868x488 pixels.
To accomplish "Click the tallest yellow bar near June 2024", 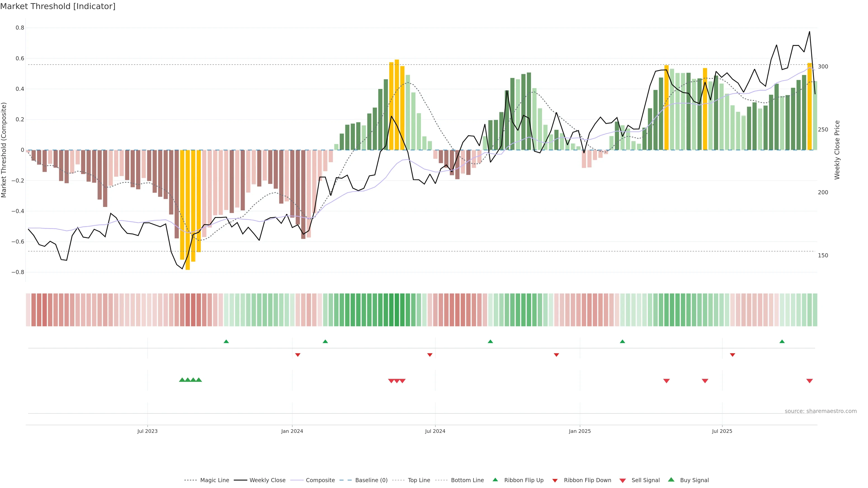I will (x=397, y=105).
